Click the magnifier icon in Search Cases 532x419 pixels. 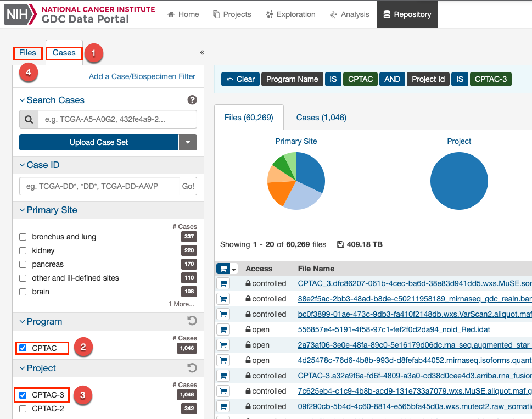pyautogui.click(x=29, y=119)
